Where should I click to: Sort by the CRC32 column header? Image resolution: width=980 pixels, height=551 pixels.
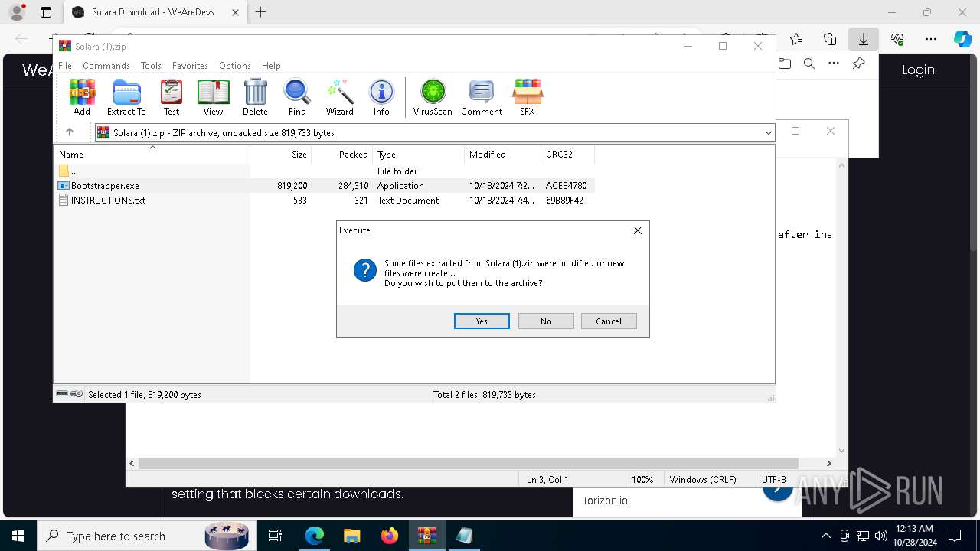coord(568,154)
